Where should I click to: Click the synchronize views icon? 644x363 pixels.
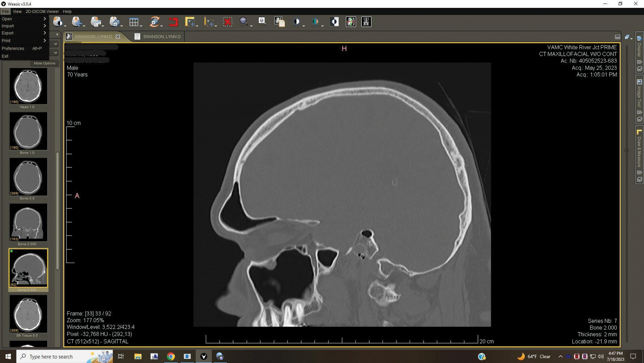tap(154, 22)
